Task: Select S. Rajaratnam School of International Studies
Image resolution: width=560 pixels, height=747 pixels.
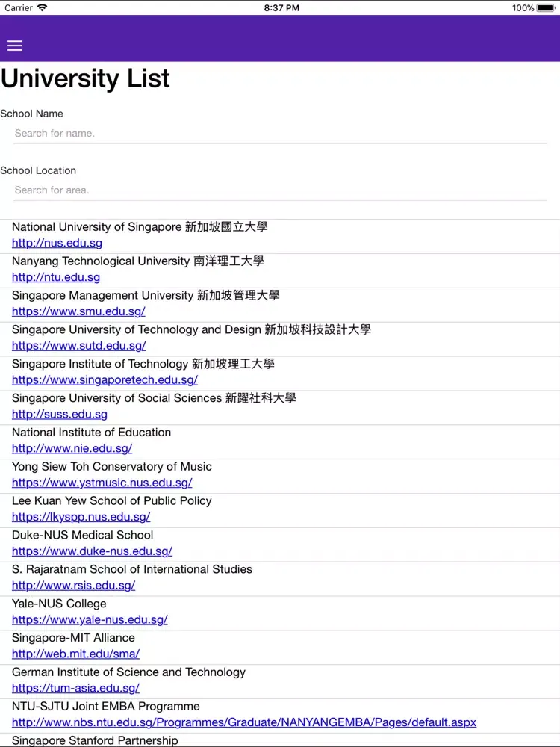Action: (132, 569)
